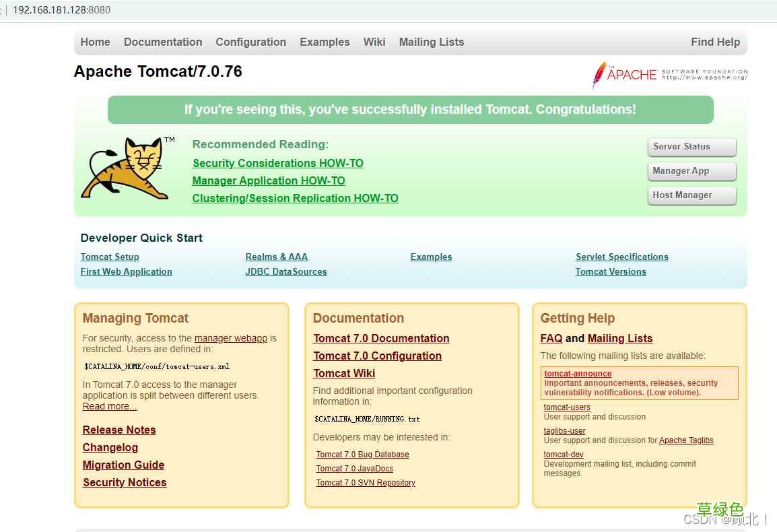This screenshot has width=777, height=532.
Task: Open the Changelog link
Action: 110,448
